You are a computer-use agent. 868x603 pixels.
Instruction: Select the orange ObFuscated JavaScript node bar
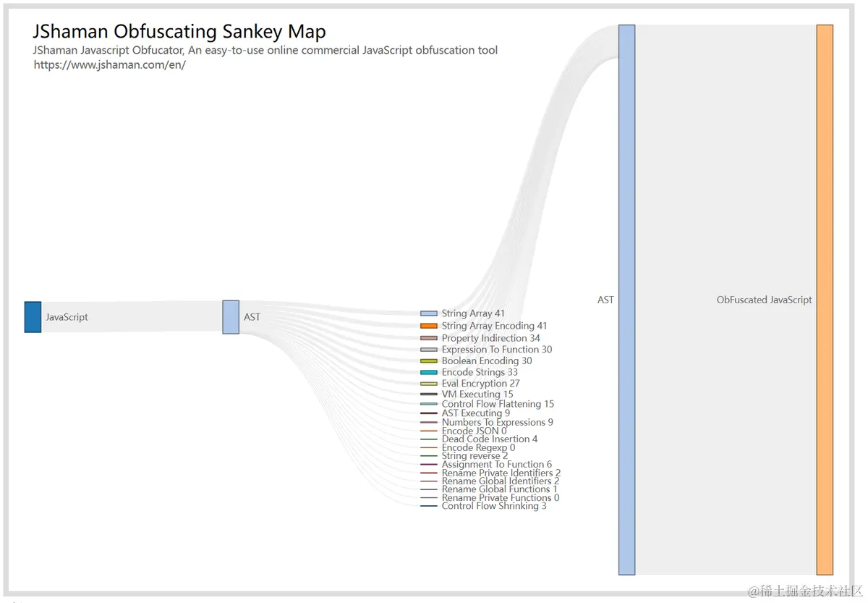(x=825, y=300)
